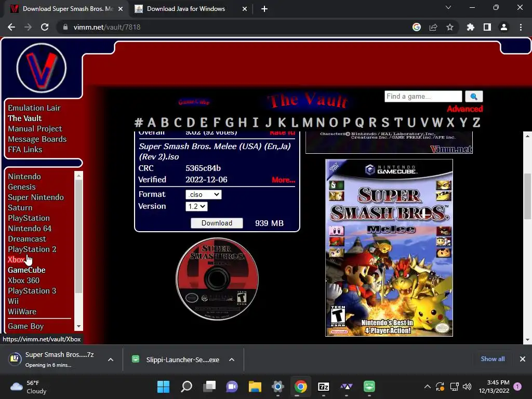
Task: Expand options for Super Smash Bros 7z download
Action: pos(111,360)
